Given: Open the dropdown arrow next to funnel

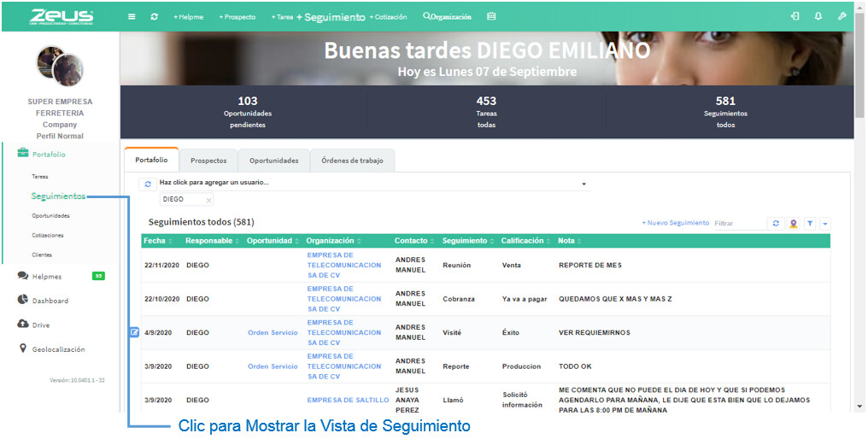Looking at the screenshot, I should tap(824, 223).
